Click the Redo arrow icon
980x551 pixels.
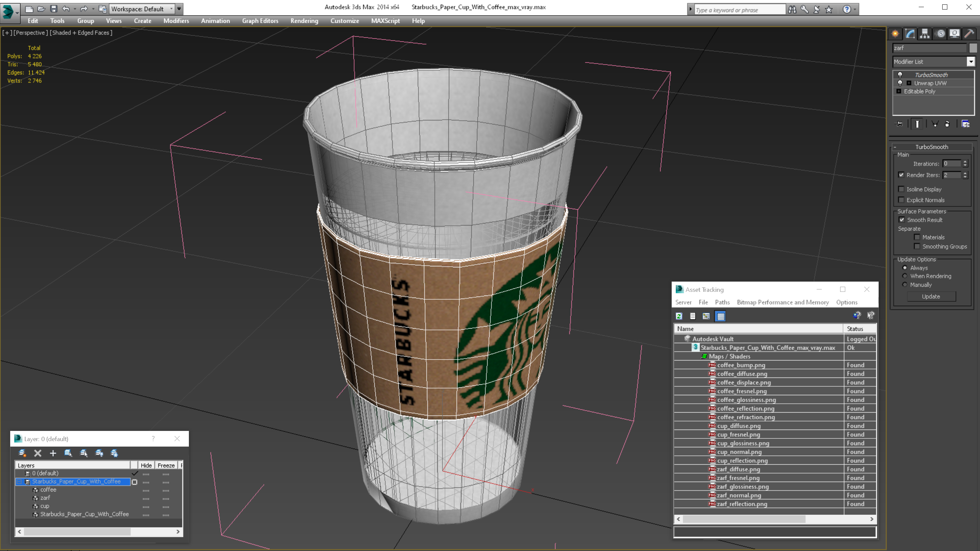point(84,9)
